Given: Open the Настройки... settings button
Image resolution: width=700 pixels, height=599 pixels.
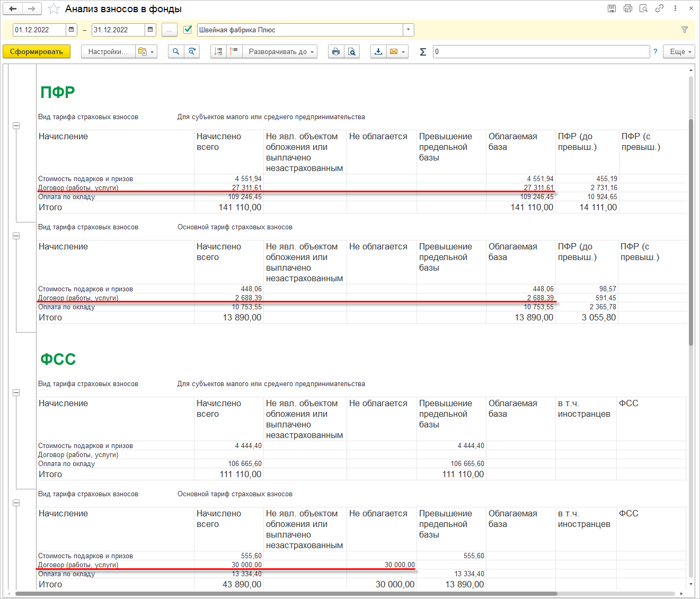Looking at the screenshot, I should pos(108,51).
